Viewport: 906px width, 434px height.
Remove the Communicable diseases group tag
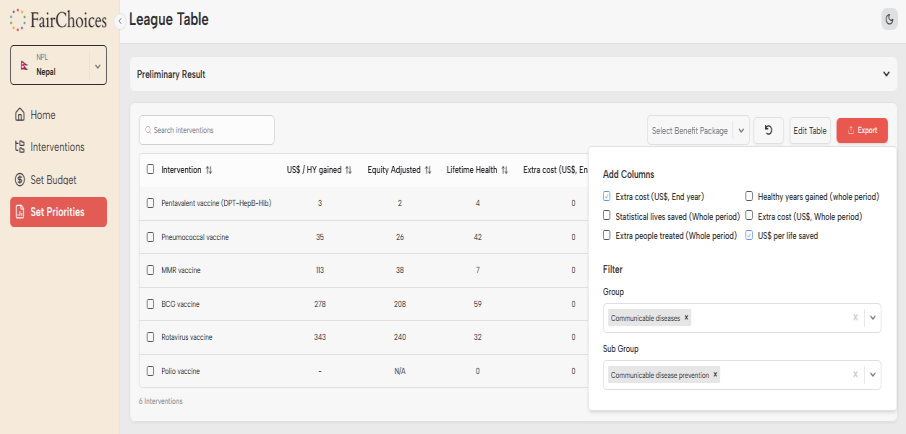tap(686, 318)
